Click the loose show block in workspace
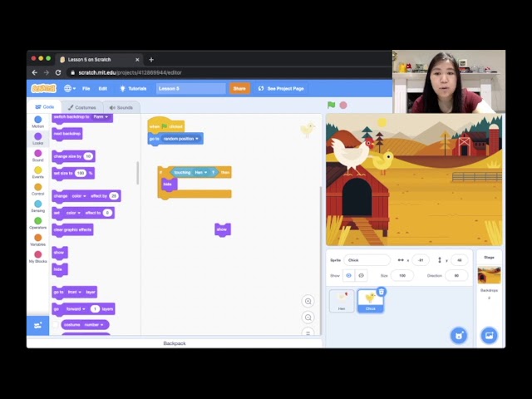Image resolution: width=532 pixels, height=399 pixels. [223, 229]
